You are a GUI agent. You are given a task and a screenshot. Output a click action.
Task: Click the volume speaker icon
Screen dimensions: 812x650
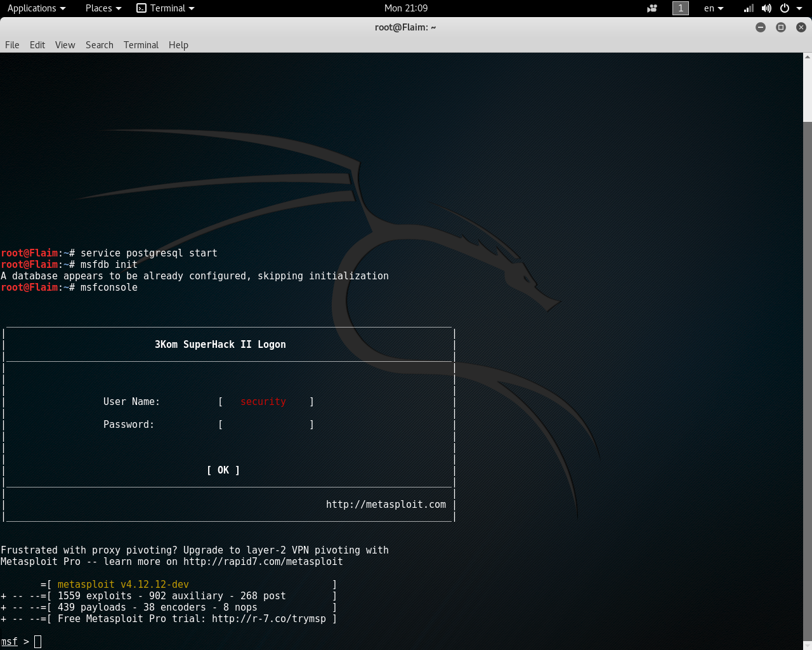tap(766, 8)
